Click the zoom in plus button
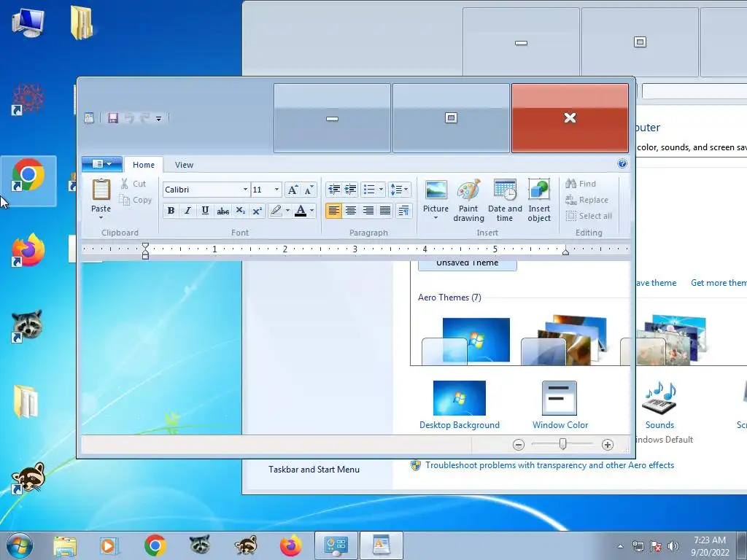The image size is (747, 560). (x=608, y=445)
